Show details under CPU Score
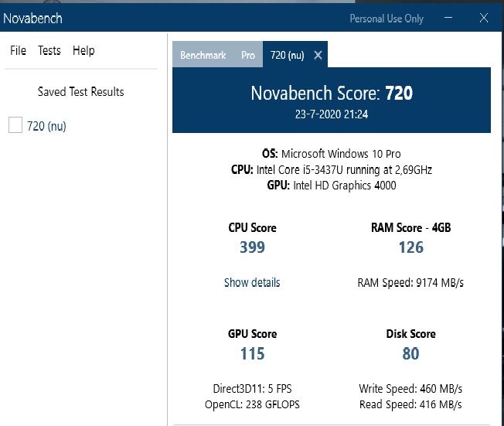 (x=252, y=282)
